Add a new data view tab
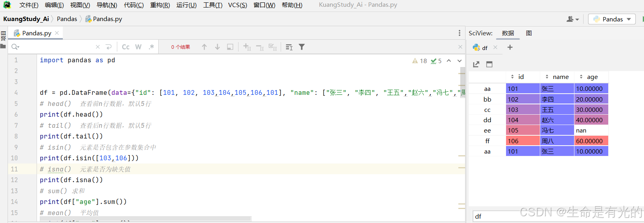This screenshot has height=223, width=644. [510, 47]
